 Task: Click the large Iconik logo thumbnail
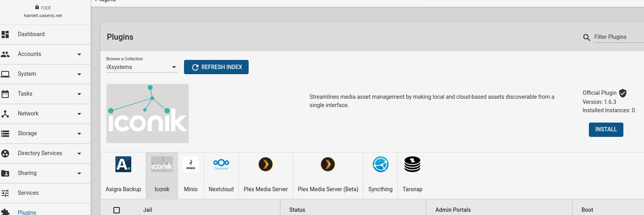[x=148, y=113]
